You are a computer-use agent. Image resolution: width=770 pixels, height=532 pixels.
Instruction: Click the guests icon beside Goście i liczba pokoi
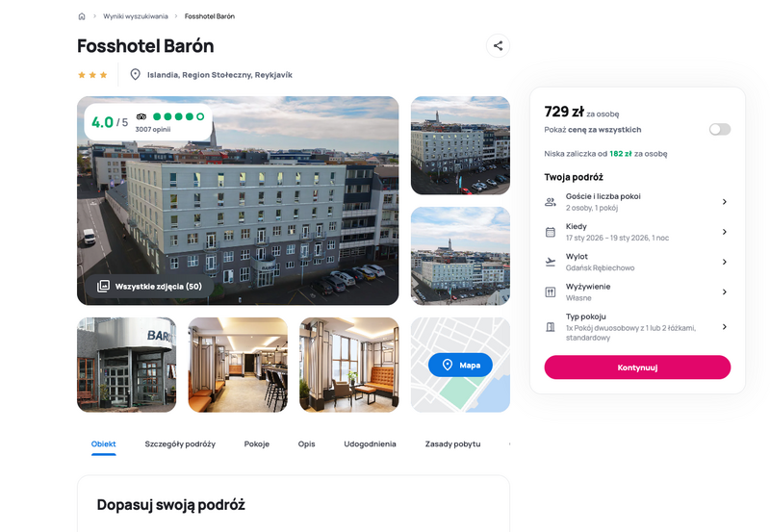[551, 202]
